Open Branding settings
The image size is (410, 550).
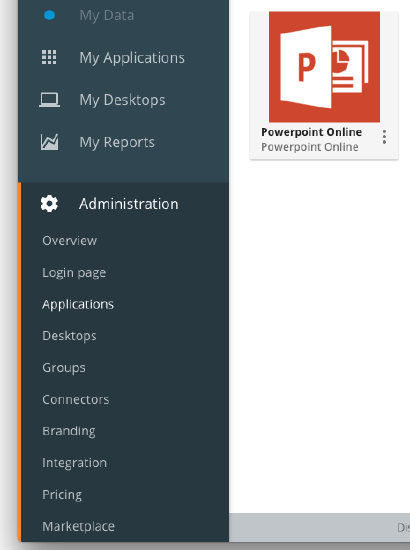[69, 431]
